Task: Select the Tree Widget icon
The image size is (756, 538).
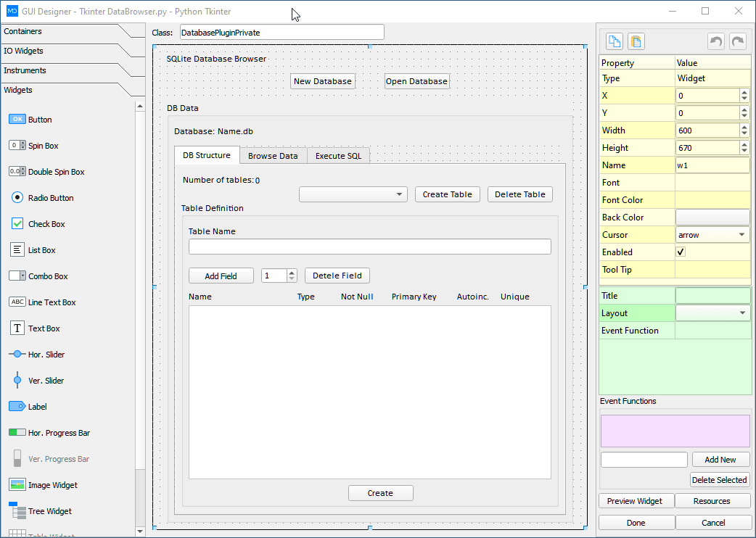Action: 17,510
